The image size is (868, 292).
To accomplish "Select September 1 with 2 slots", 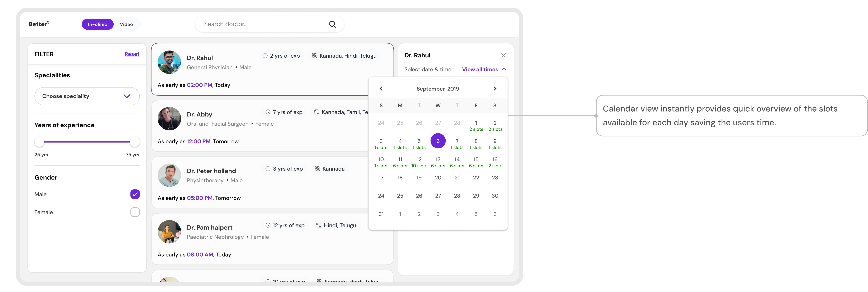I will (476, 126).
